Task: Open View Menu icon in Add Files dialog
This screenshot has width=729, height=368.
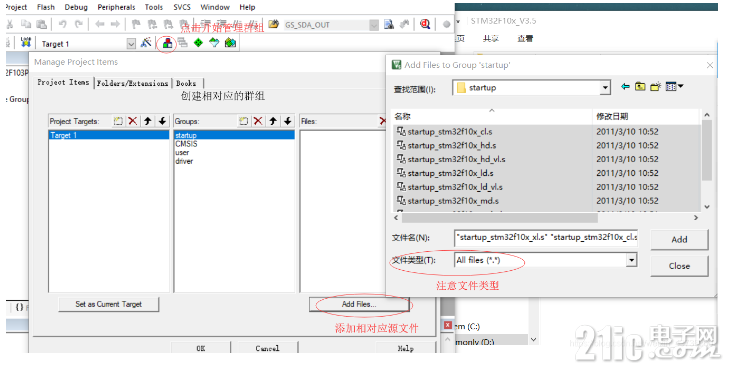Action: tap(674, 86)
